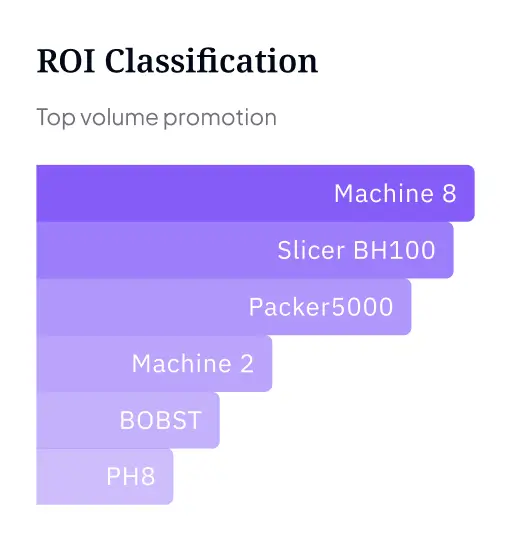This screenshot has width=521, height=542.
Task: Click the 'Machine 2' text label
Action: pyautogui.click(x=193, y=364)
